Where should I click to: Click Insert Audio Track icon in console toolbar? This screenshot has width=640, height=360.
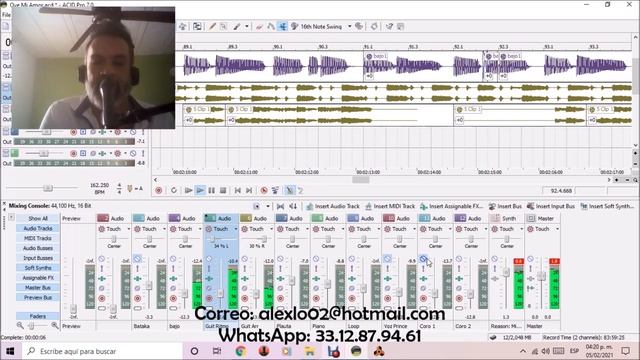310,207
